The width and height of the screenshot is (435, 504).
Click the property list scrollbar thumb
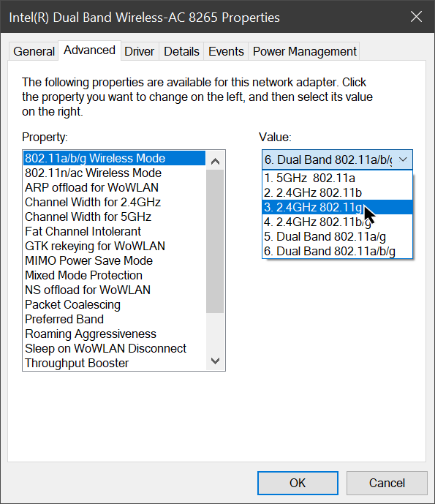[215, 241]
